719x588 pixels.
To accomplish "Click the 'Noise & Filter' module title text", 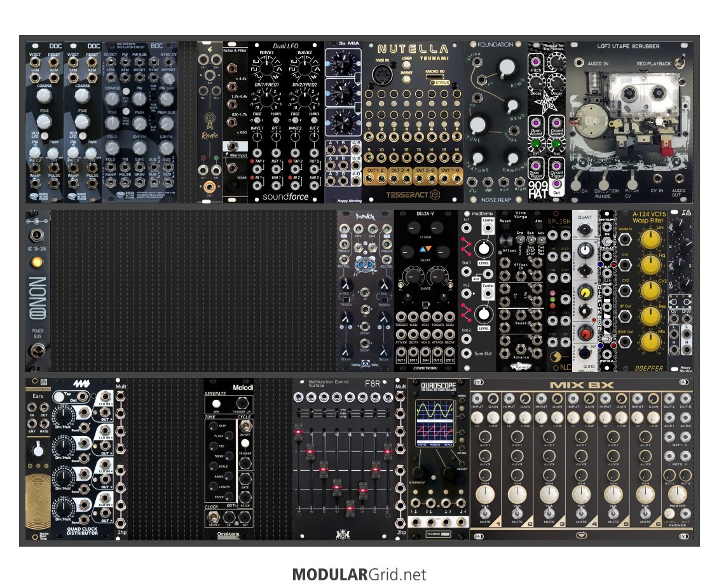I will click(235, 50).
